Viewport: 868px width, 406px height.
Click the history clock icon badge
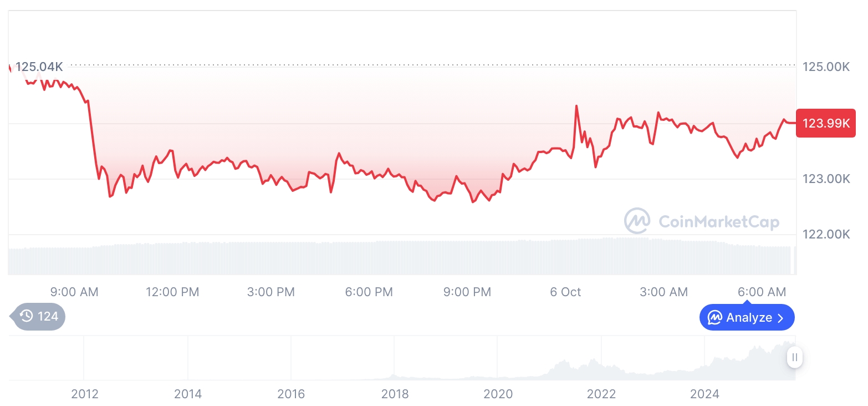(27, 317)
